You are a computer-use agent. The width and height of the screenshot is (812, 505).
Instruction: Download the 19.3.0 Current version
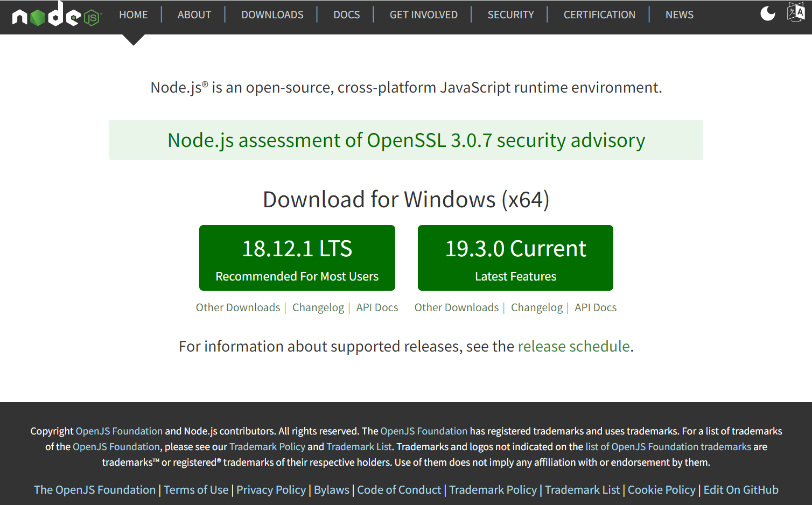[515, 258]
